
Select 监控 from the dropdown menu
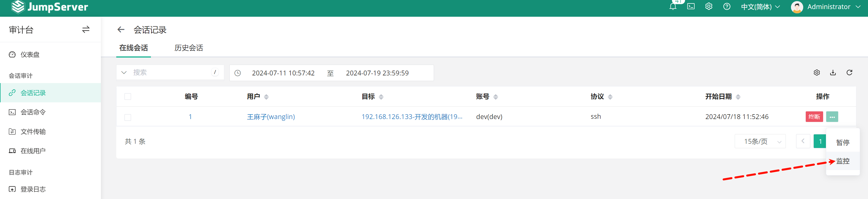click(843, 161)
